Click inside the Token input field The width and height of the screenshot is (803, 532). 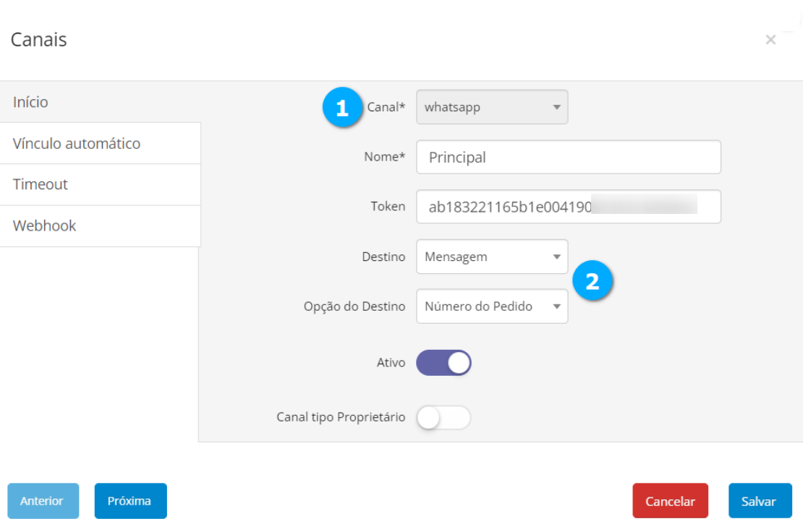click(x=568, y=207)
